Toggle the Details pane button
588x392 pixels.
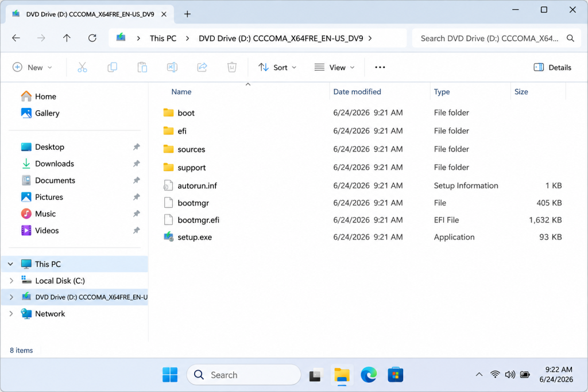click(552, 68)
